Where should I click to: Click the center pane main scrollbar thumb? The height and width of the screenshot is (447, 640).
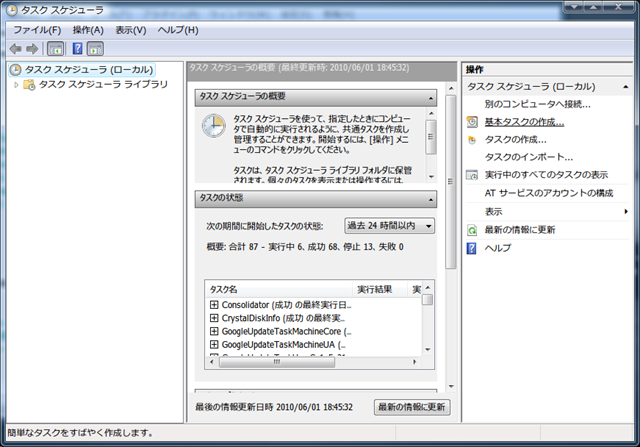pyautogui.click(x=451, y=182)
